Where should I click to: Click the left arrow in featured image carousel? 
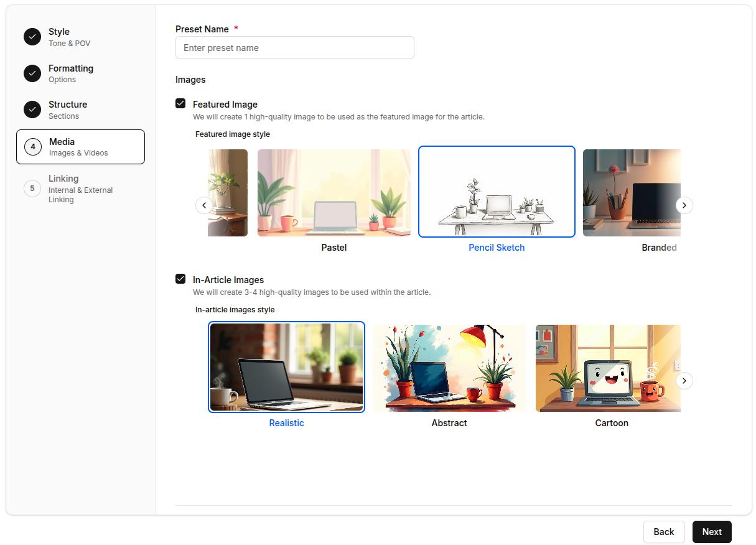coord(204,205)
